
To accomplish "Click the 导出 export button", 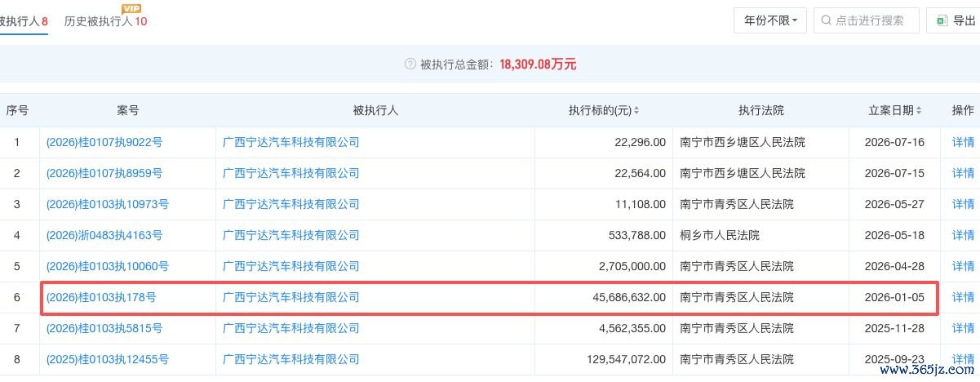I will click(953, 20).
